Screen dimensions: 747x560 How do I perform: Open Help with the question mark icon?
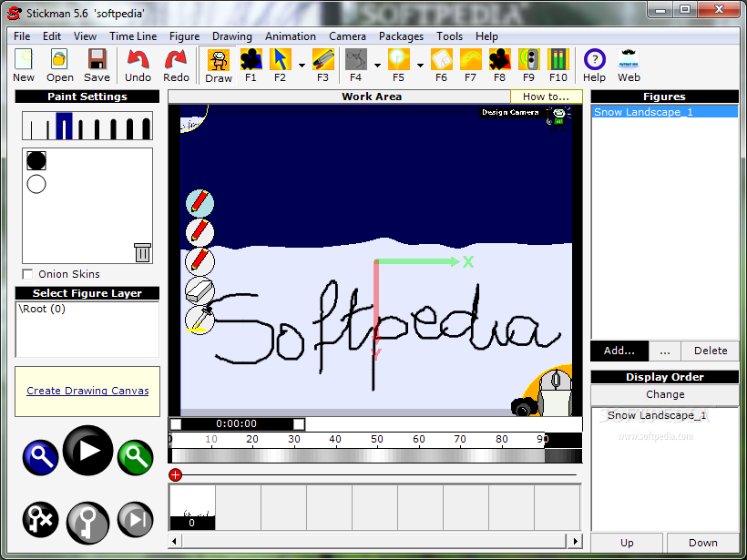pos(594,66)
